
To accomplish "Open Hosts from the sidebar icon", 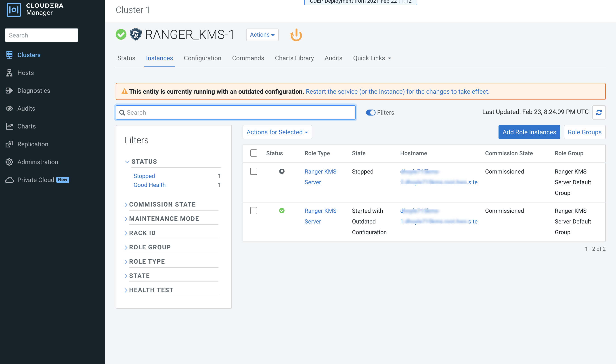I will (x=9, y=73).
